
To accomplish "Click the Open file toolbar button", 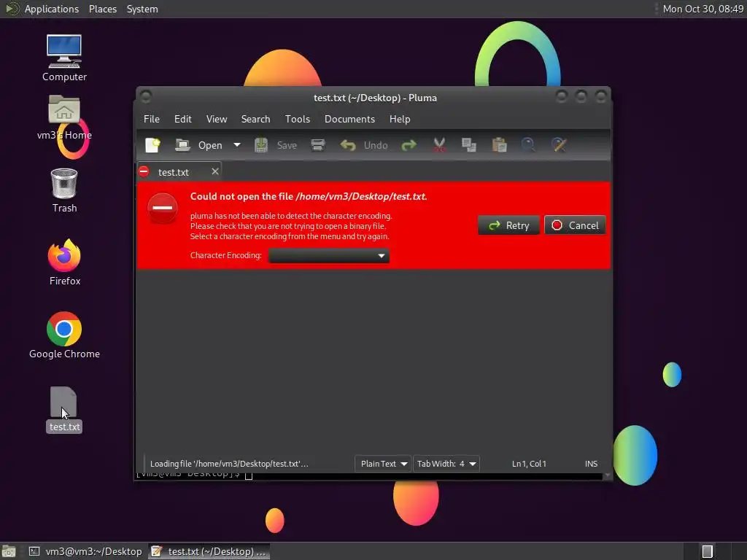I will [199, 145].
